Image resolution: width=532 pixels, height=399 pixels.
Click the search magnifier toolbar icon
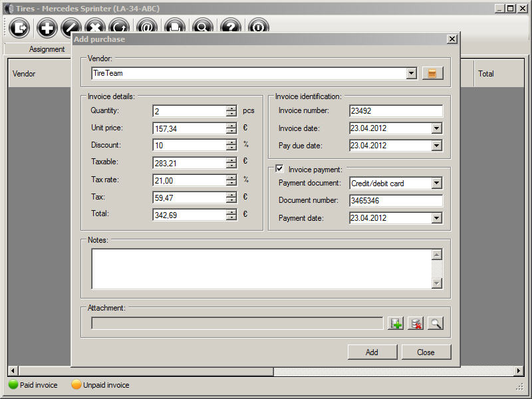(202, 28)
